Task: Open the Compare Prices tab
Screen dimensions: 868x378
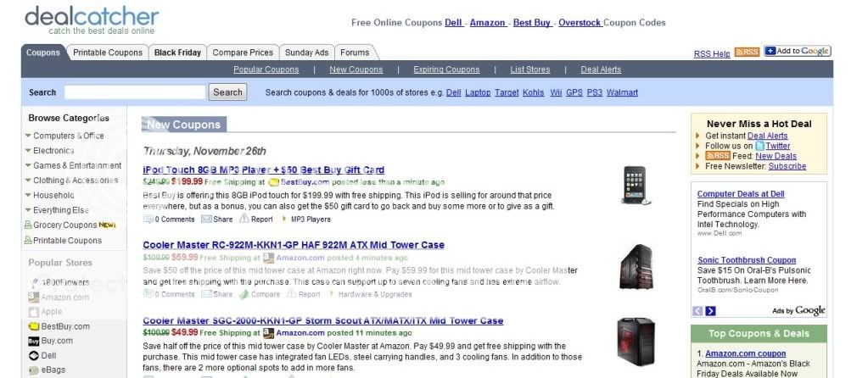Action: point(243,53)
